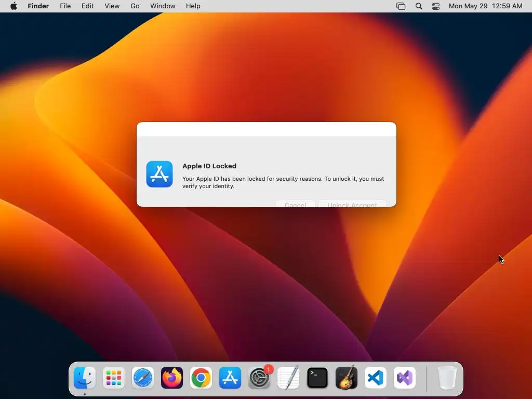Open the View menu

tap(112, 6)
